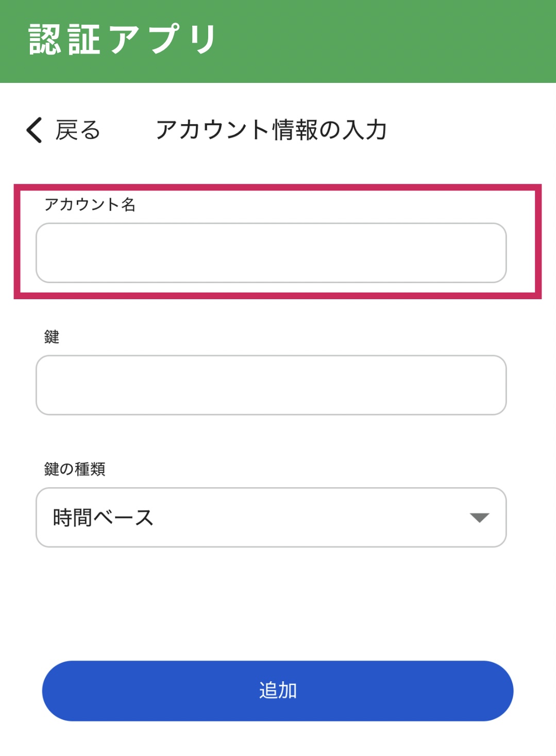Click the アプリ word in the header
This screenshot has width=556, height=756.
tap(163, 40)
